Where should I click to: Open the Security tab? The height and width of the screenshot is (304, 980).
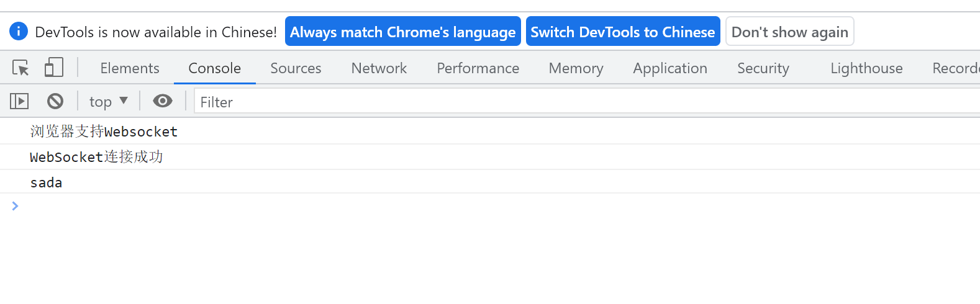[763, 68]
